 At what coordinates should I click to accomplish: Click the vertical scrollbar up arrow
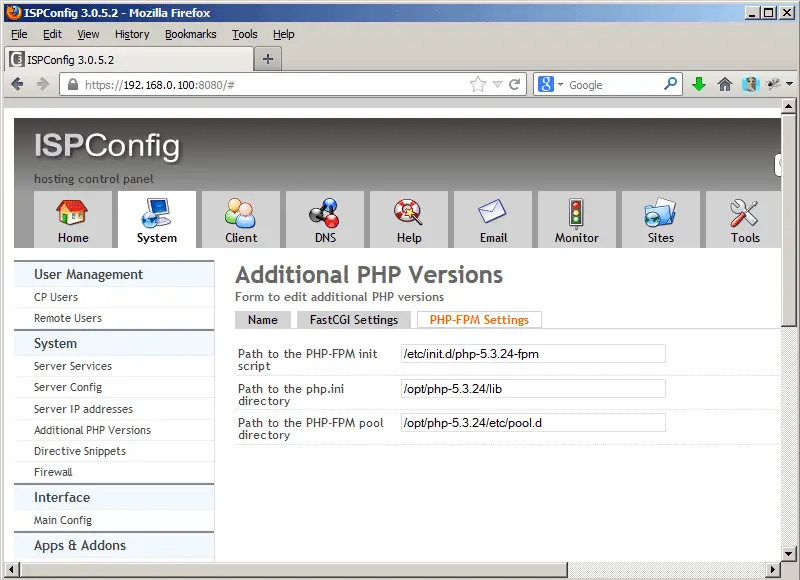pyautogui.click(x=788, y=106)
